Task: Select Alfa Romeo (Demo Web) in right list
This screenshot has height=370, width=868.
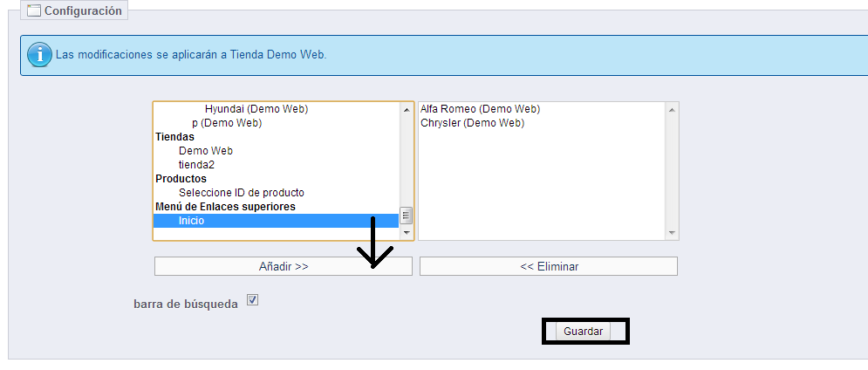Action: tap(480, 109)
